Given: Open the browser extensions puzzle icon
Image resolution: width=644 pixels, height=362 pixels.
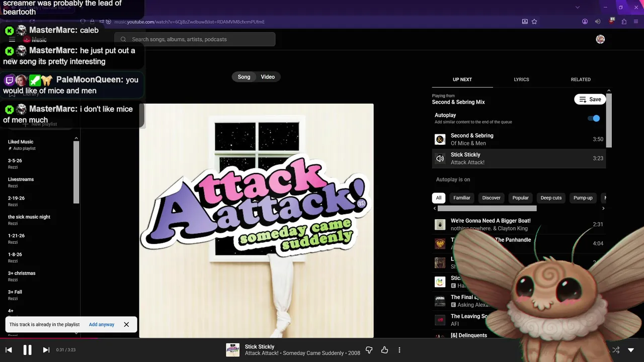Looking at the screenshot, I should (624, 22).
